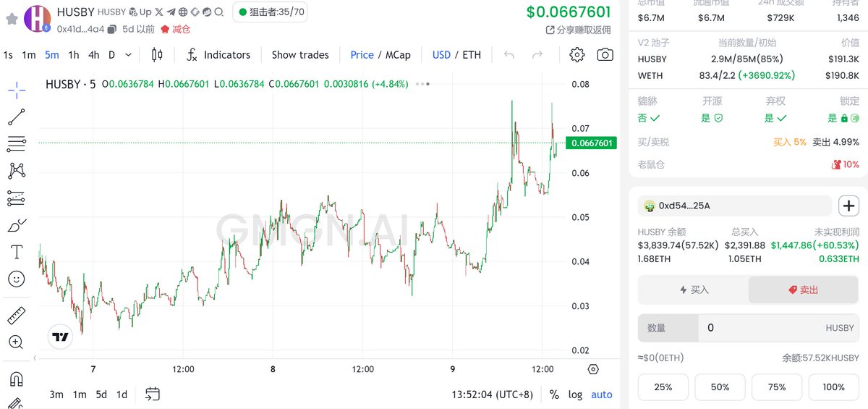Undo the last chart action

pyautogui.click(x=509, y=54)
